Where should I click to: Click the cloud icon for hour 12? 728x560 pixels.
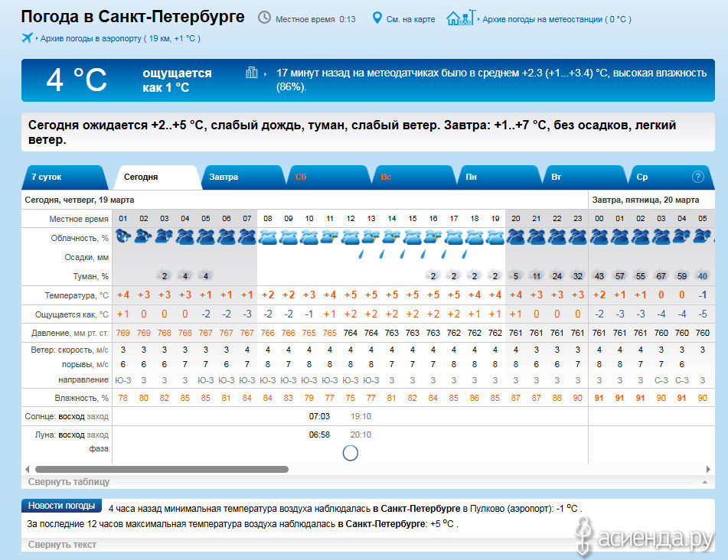[x=350, y=237]
